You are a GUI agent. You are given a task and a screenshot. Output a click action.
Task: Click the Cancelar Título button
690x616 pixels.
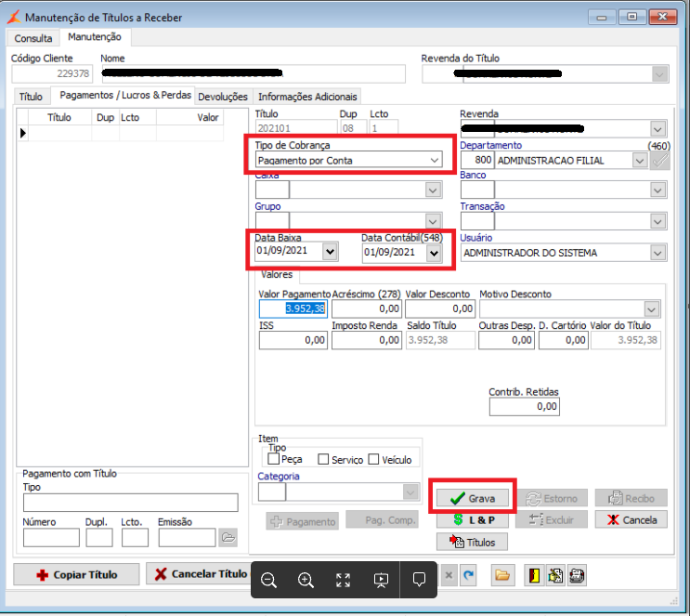pos(201,574)
